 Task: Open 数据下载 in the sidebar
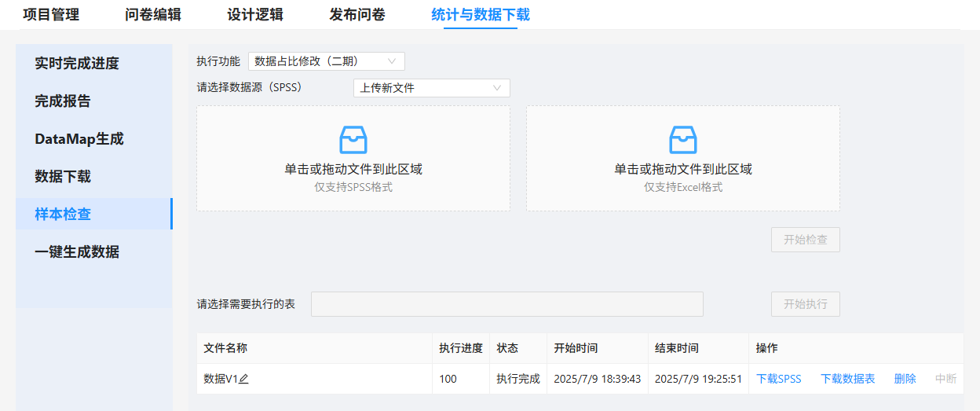point(94,177)
